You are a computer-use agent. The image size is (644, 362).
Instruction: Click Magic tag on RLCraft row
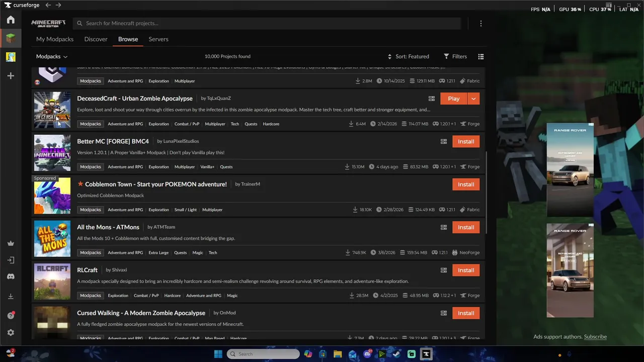[232, 296]
